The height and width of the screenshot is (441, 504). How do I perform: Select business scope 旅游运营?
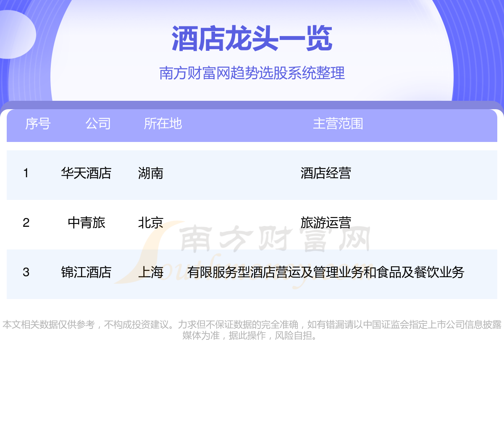pos(326,223)
